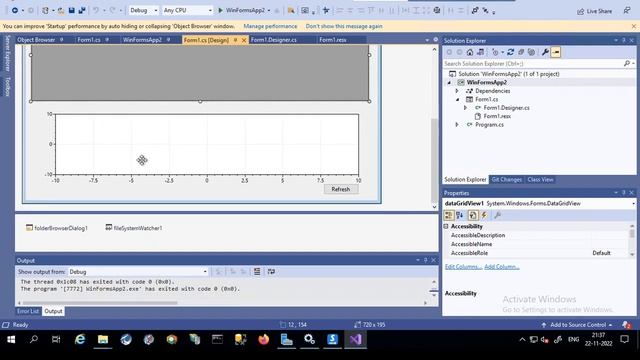Click the Output window's horizontal scrollbar

[100, 303]
